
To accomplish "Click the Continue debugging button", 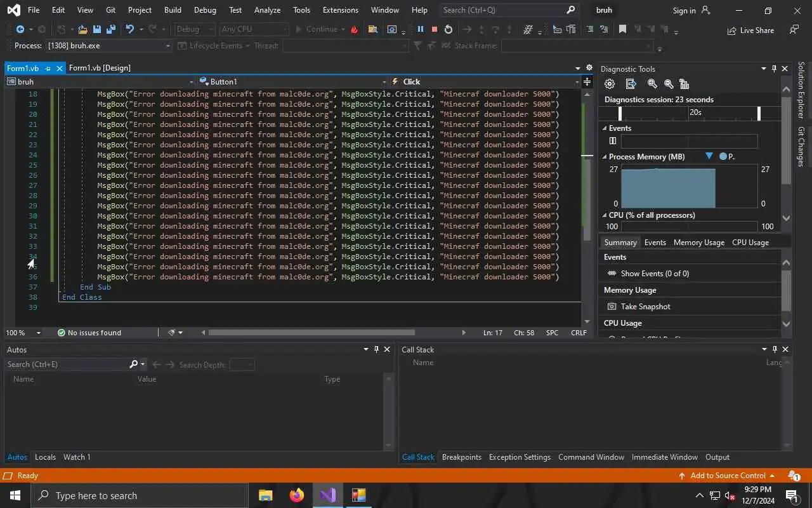I will tap(317, 29).
